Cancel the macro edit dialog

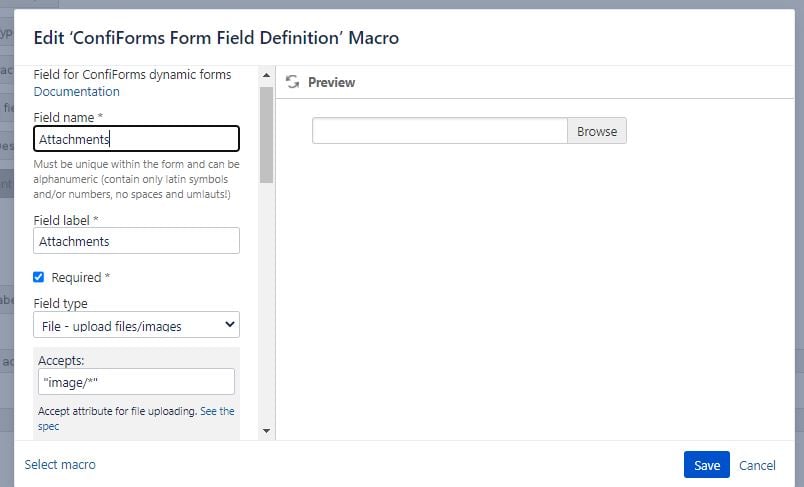pos(757,465)
